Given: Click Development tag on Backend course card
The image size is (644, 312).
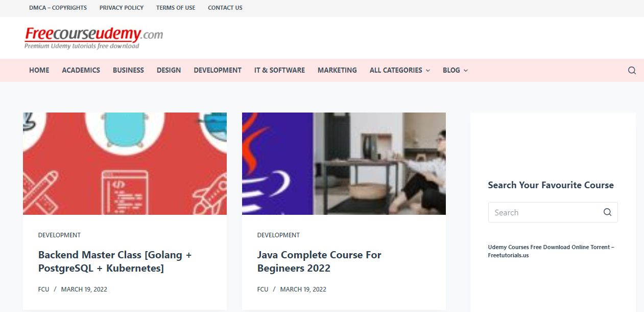Looking at the screenshot, I should coord(59,235).
